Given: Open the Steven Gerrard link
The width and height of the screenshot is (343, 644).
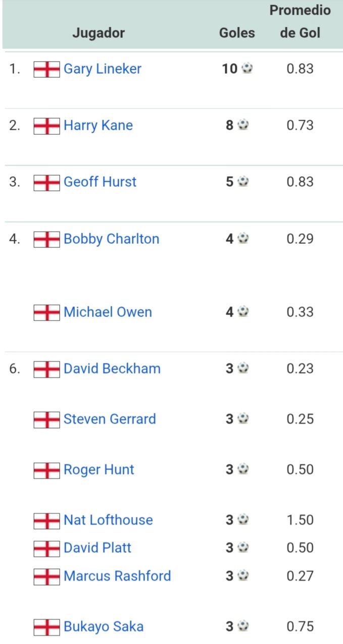Looking at the screenshot, I should coord(110,419).
